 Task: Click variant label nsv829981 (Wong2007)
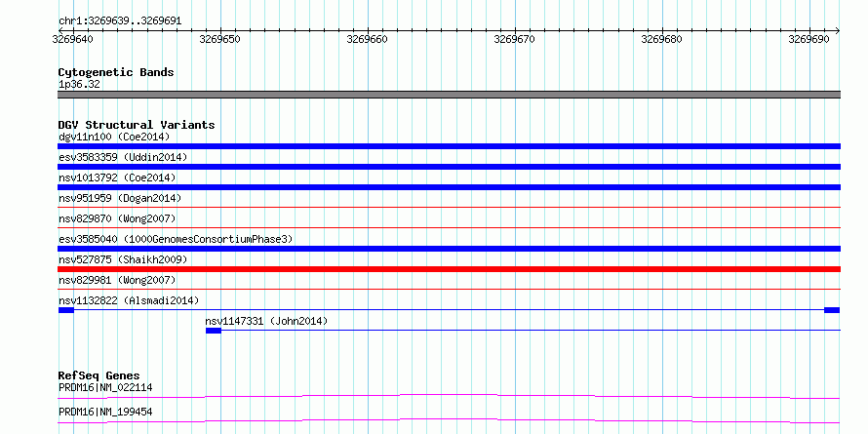pos(117,280)
